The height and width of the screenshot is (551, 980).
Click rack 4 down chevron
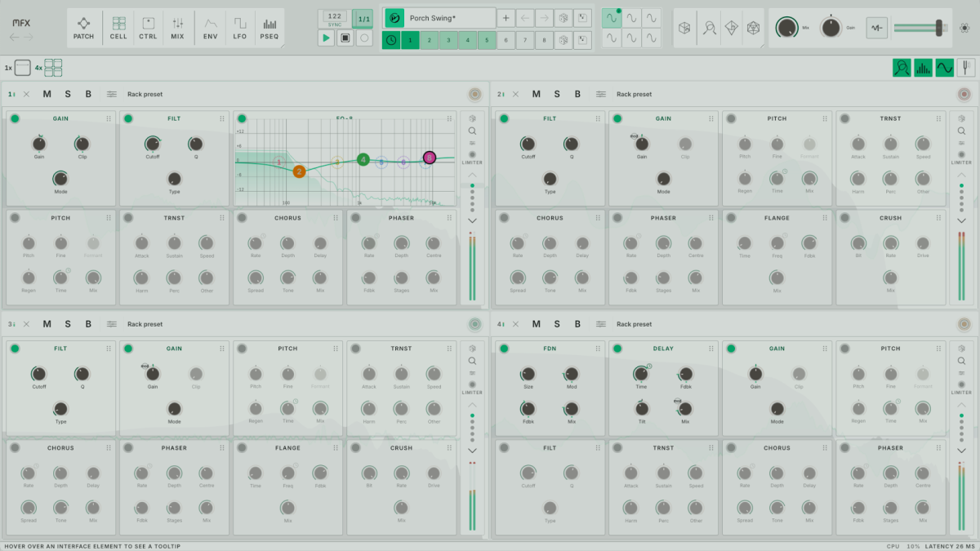tap(961, 451)
